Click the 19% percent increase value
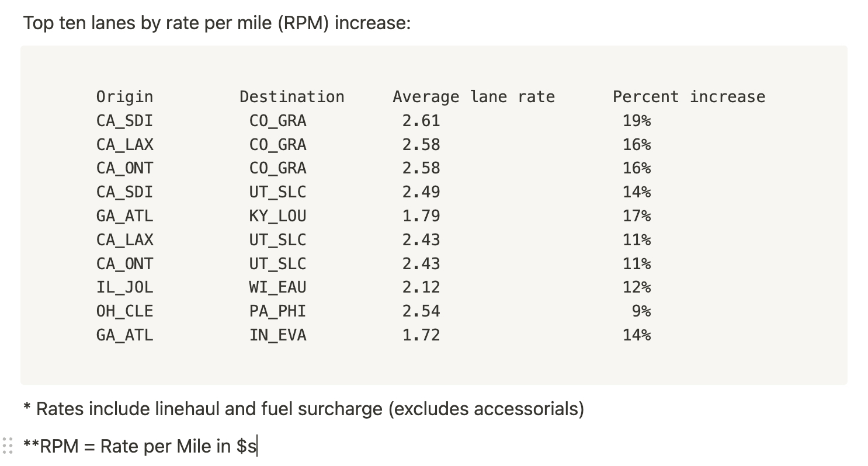Viewport: 868px width, 466px height. click(636, 121)
